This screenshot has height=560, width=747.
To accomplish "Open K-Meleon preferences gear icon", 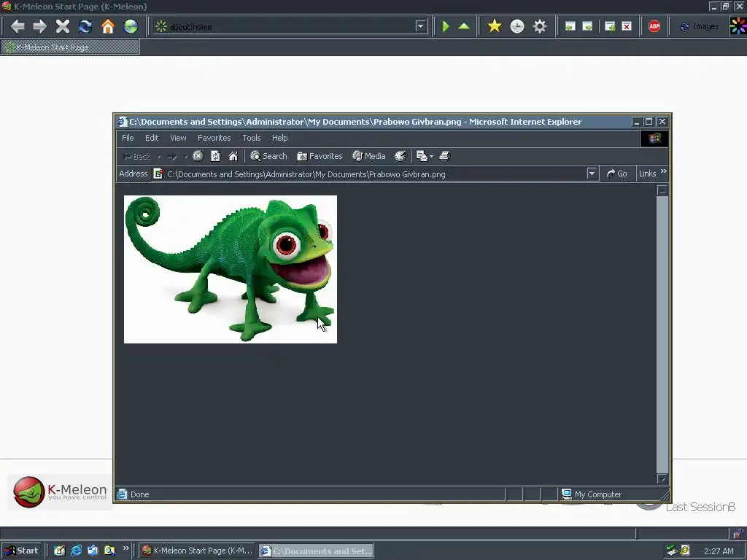I will [539, 26].
